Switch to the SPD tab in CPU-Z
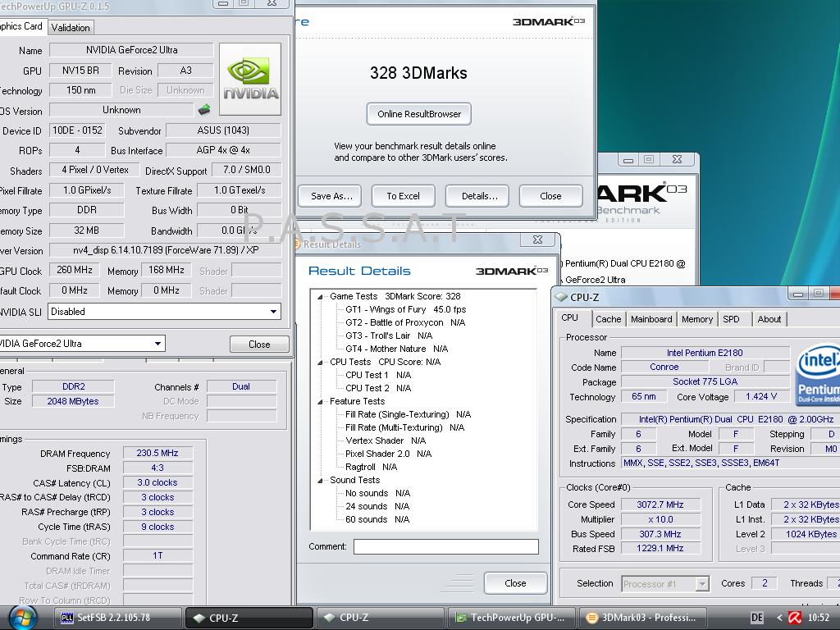This screenshot has height=630, width=840. [731, 319]
